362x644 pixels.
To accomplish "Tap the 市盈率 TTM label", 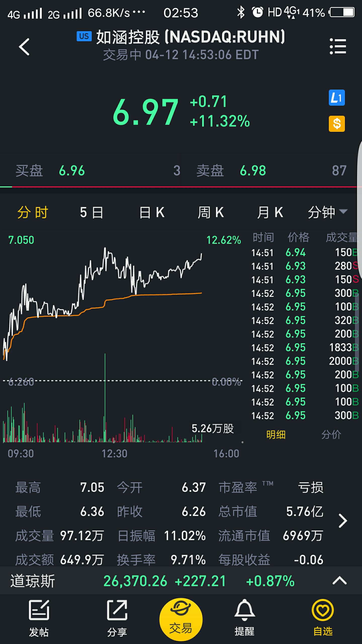I will point(246,487).
